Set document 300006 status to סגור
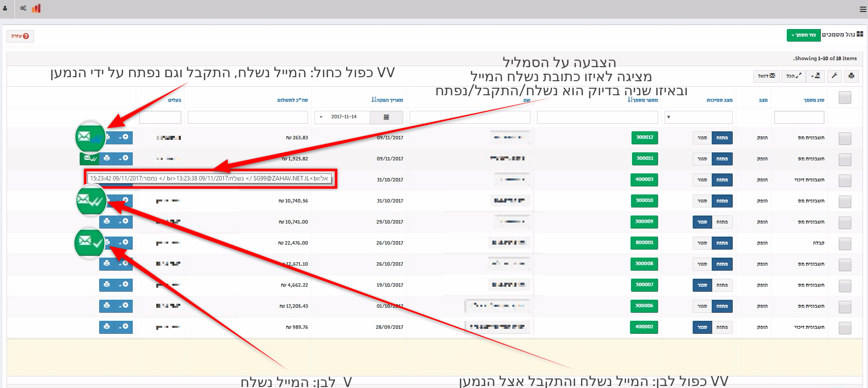 (702, 306)
